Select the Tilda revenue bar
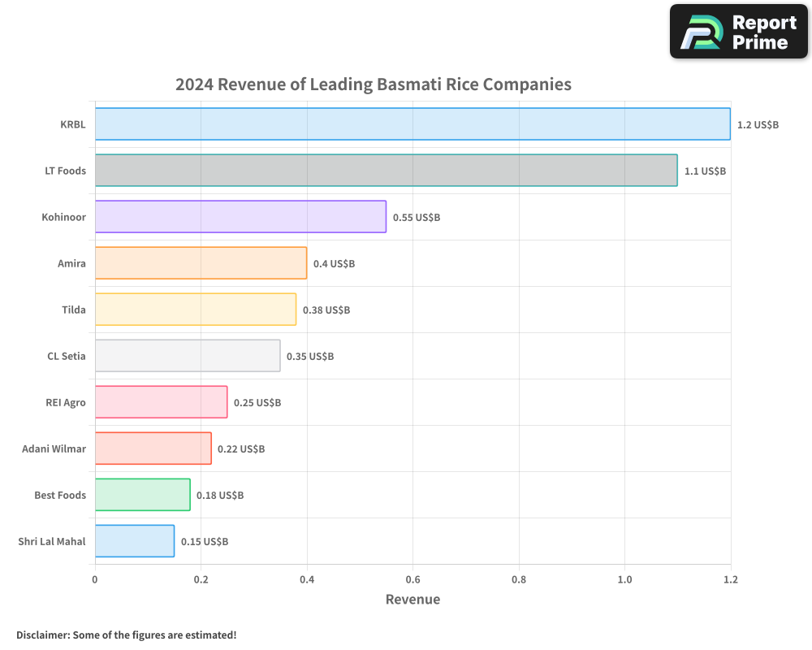Image resolution: width=812 pixels, height=650 pixels. 195,310
